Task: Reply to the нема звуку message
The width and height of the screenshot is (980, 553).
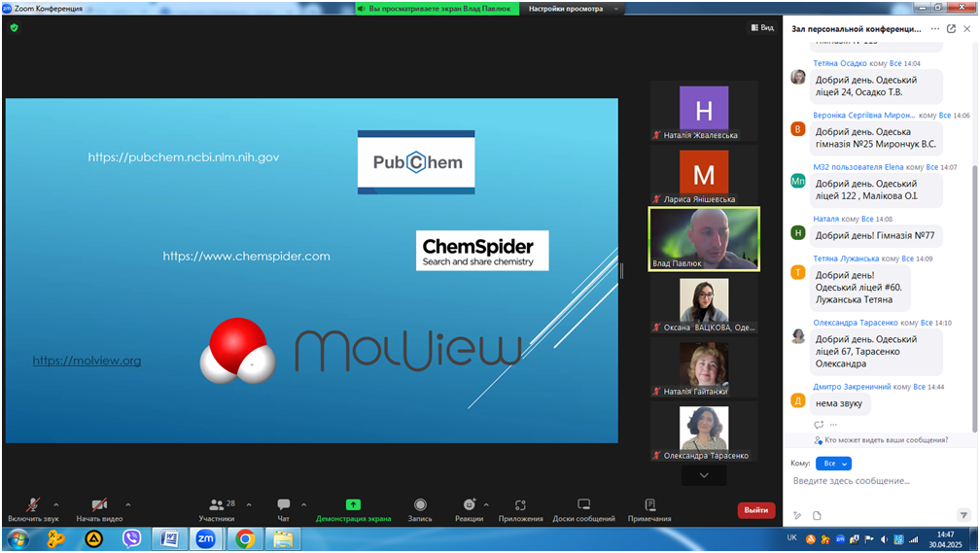Action: coord(819,425)
